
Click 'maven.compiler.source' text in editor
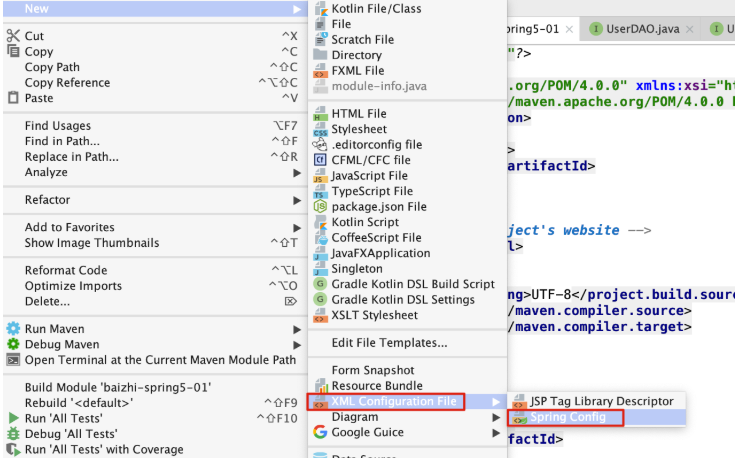click(x=599, y=311)
